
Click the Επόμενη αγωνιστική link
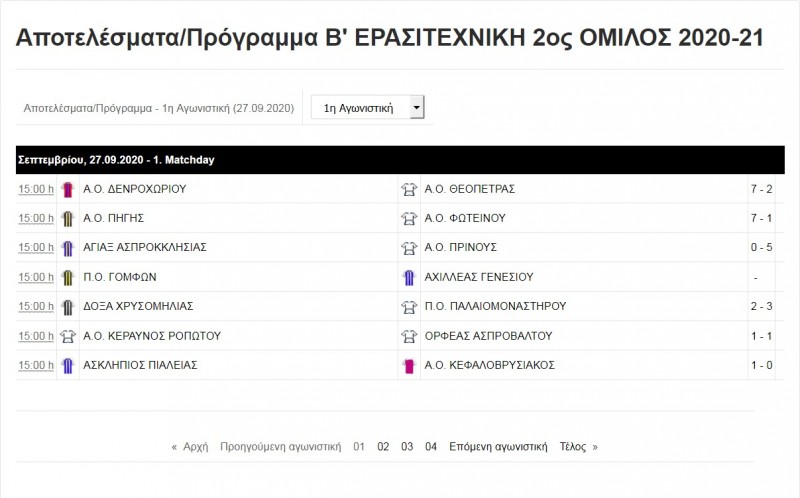[498, 447]
